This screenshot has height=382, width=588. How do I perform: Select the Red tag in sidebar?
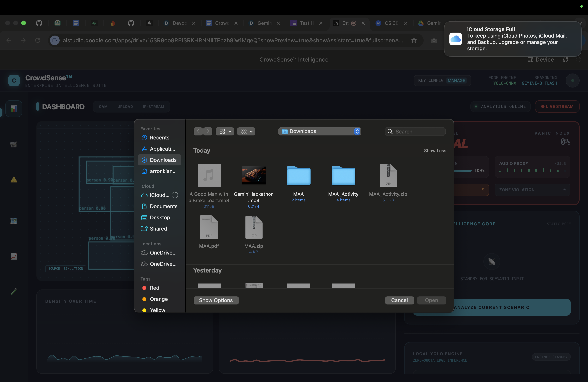(154, 288)
